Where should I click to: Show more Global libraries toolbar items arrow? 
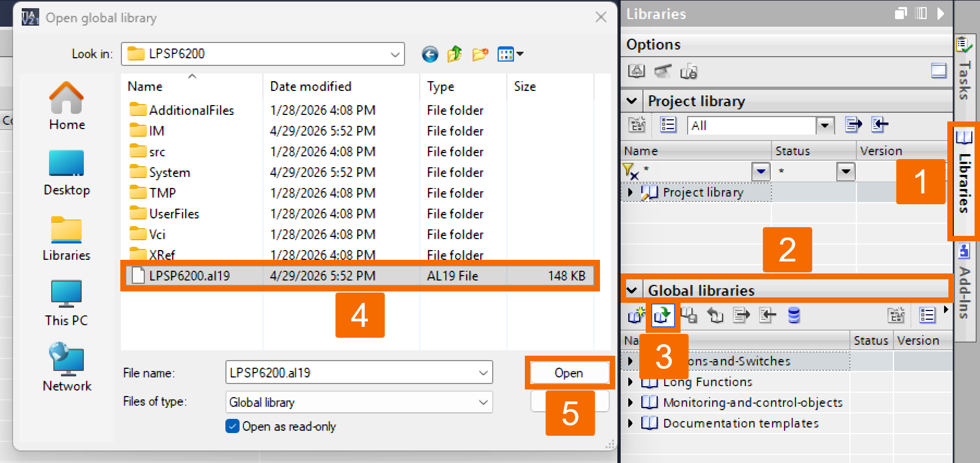946,310
